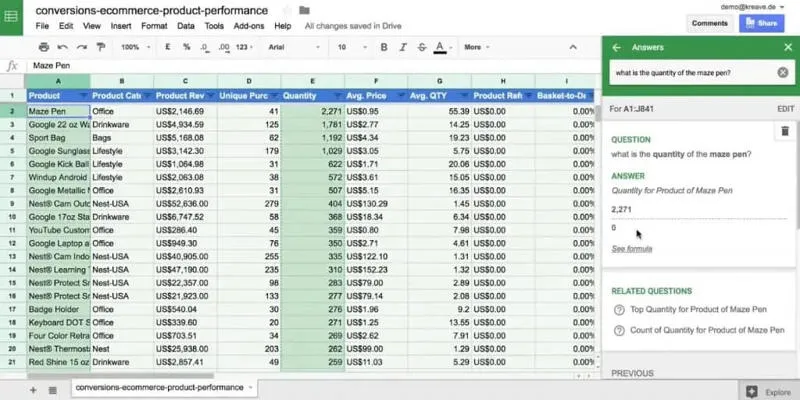Screen dimensions: 800x400
Task: Open the Format menu
Action: click(154, 26)
